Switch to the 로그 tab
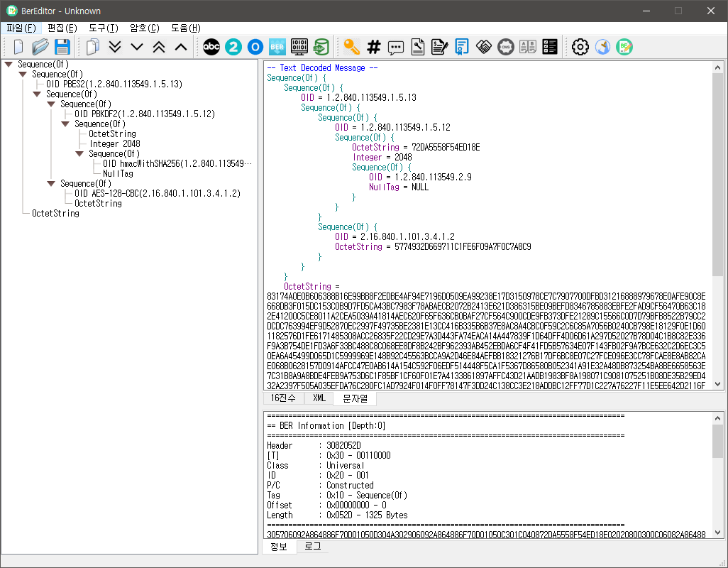Viewport: 728px width, 568px height. [312, 547]
